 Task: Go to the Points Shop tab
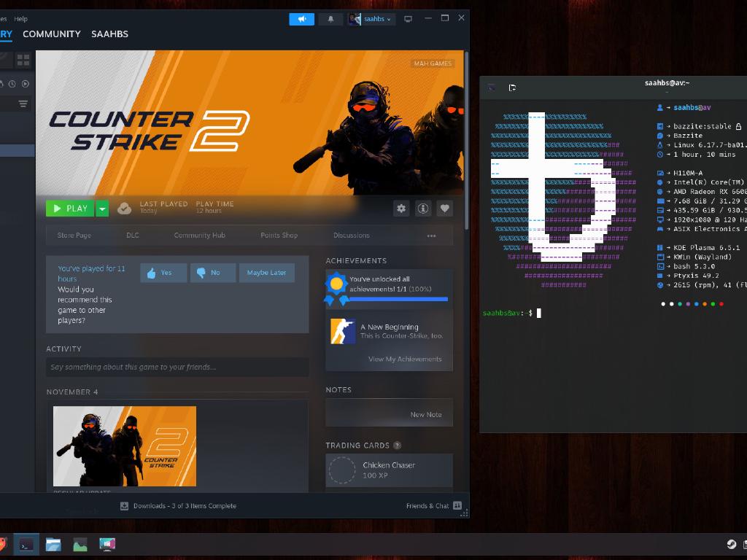point(279,236)
